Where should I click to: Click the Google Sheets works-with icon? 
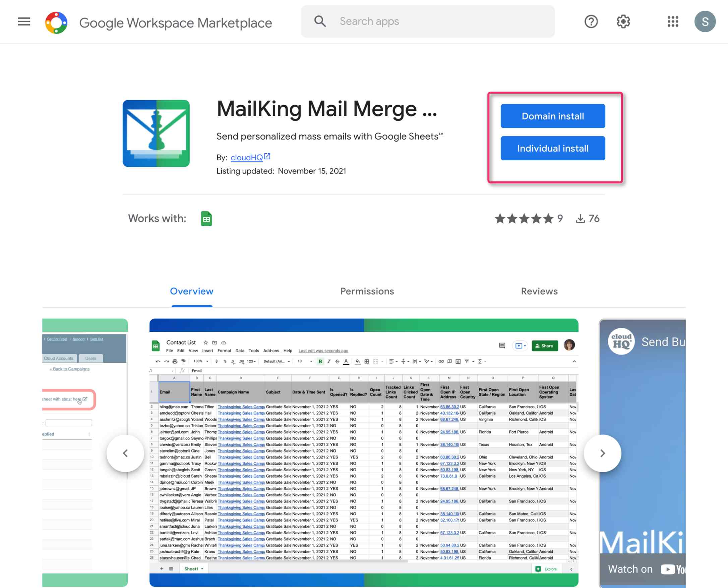point(206,218)
